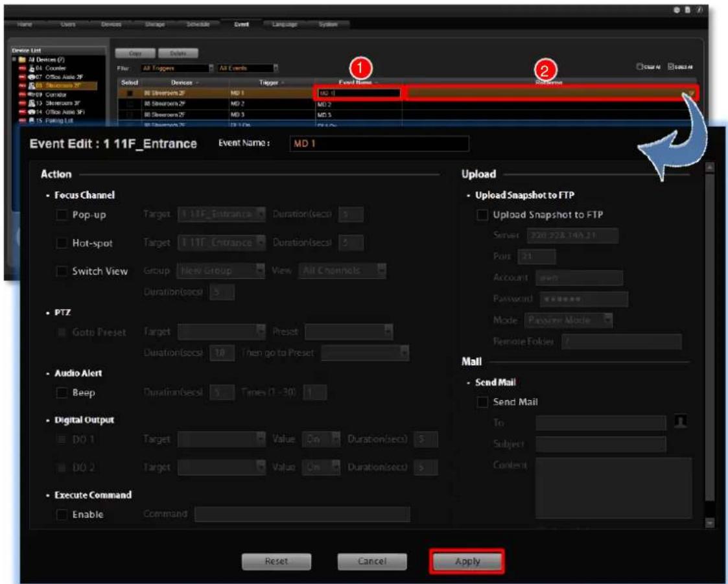Open the Hot-spot Target dropdown
Image resolution: width=728 pixels, height=584 pixels.
pos(222,242)
